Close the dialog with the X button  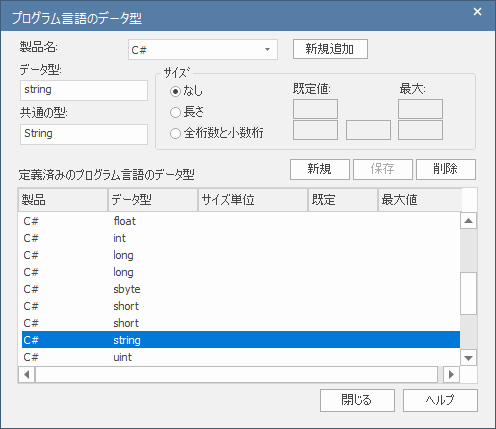[x=477, y=12]
